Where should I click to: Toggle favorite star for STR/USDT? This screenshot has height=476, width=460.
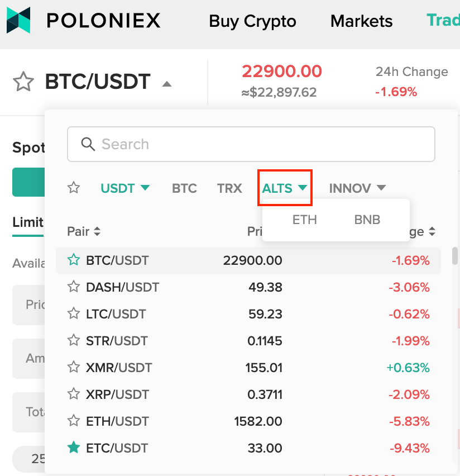point(74,340)
